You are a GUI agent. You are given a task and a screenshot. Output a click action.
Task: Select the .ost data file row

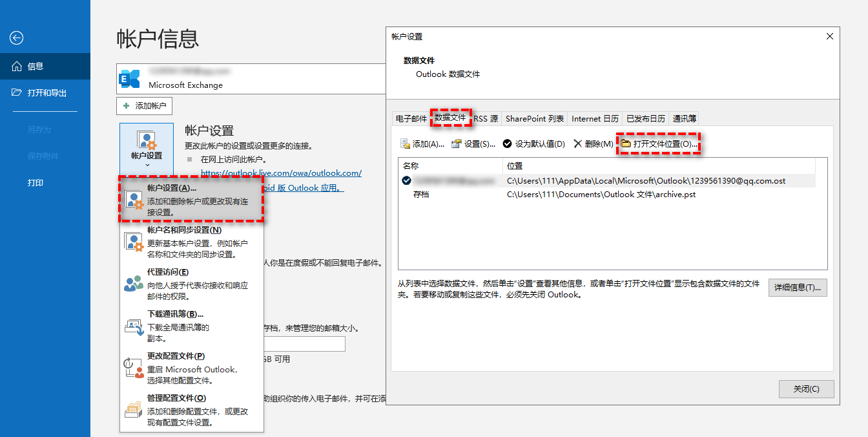[607, 180]
